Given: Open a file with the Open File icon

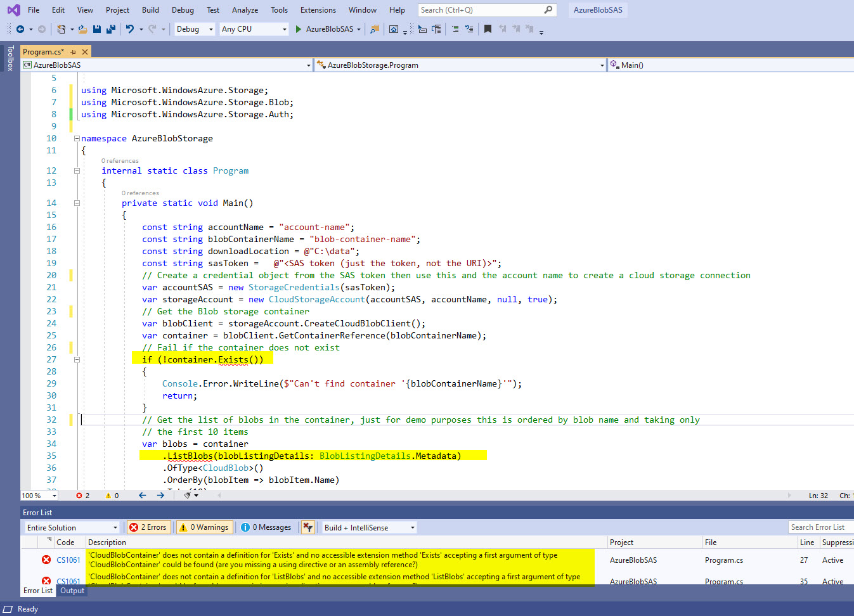Looking at the screenshot, I should coord(82,29).
